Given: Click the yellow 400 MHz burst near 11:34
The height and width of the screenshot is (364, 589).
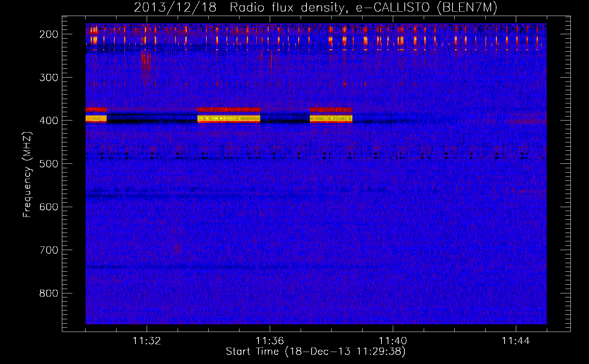Looking at the screenshot, I should tap(229, 118).
